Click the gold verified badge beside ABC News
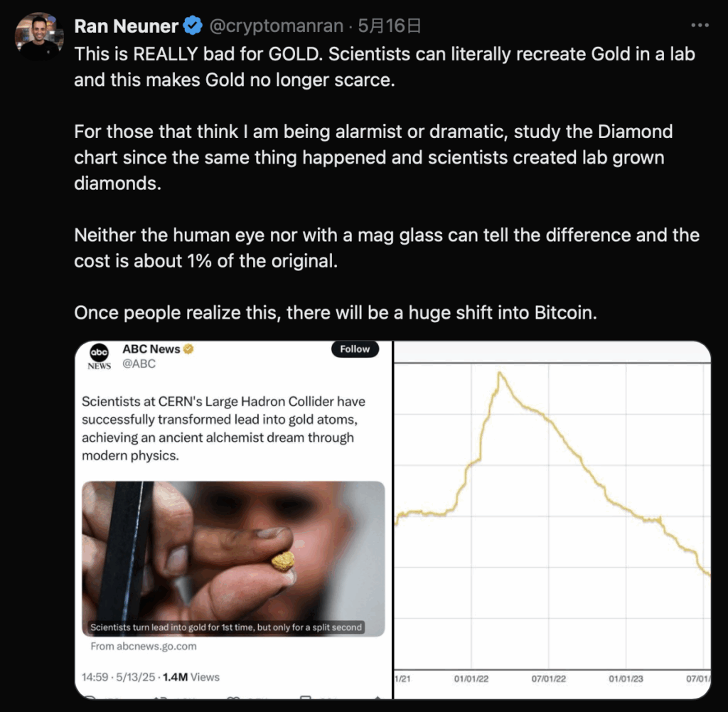The image size is (728, 712). coord(189,349)
